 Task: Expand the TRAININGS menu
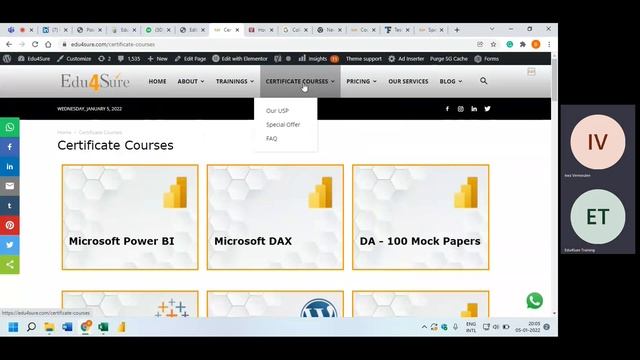pos(235,81)
